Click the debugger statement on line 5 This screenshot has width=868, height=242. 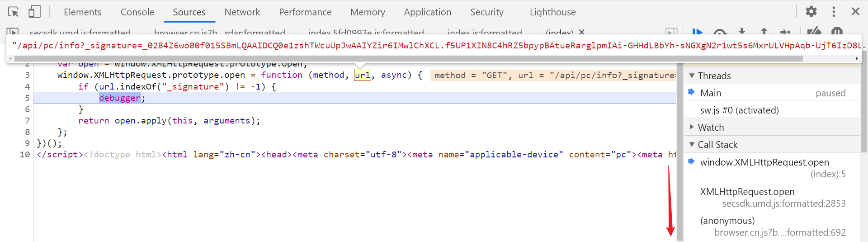point(120,98)
